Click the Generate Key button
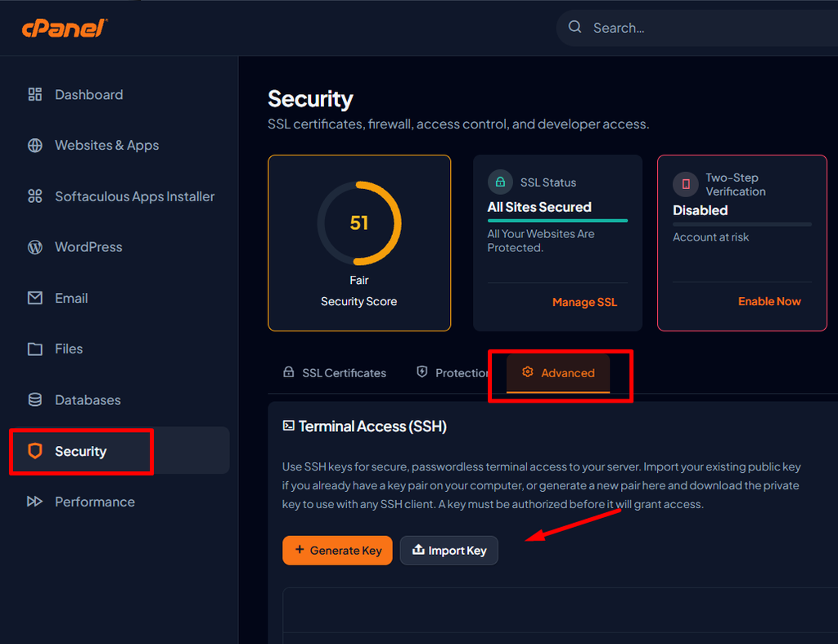Screen dimensions: 838x644 [x=337, y=551]
